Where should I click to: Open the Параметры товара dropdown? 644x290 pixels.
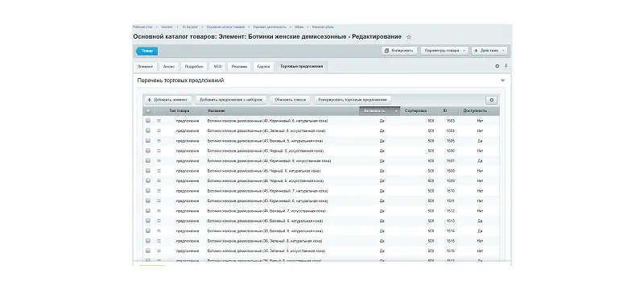pyautogui.click(x=444, y=51)
